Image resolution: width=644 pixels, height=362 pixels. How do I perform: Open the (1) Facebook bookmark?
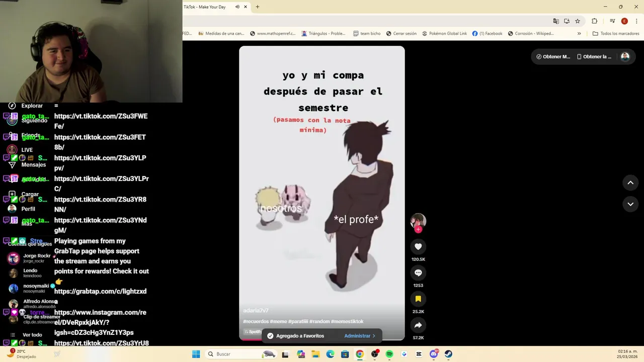(487, 34)
